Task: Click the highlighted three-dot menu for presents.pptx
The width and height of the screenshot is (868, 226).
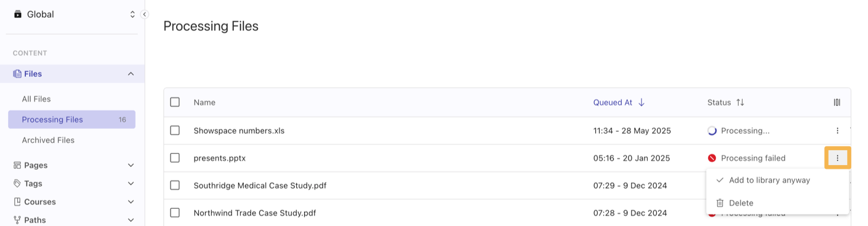Action: (x=837, y=158)
